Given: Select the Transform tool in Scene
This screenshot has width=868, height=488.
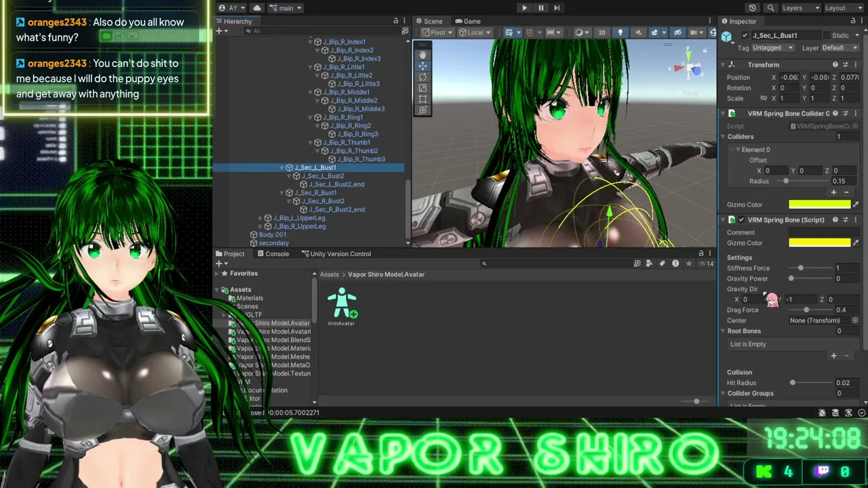Looking at the screenshot, I should pyautogui.click(x=422, y=110).
